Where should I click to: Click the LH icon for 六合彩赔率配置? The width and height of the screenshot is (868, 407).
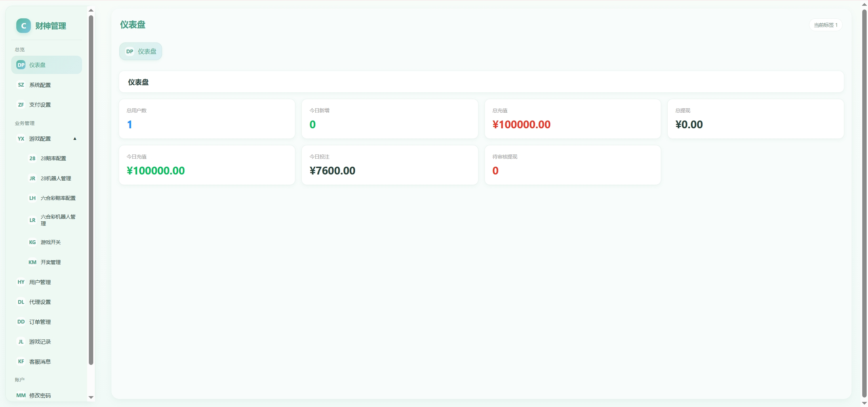32,198
